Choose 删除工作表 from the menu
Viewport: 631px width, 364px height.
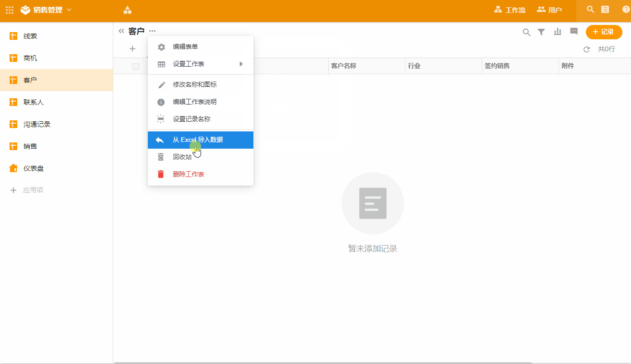click(x=188, y=174)
